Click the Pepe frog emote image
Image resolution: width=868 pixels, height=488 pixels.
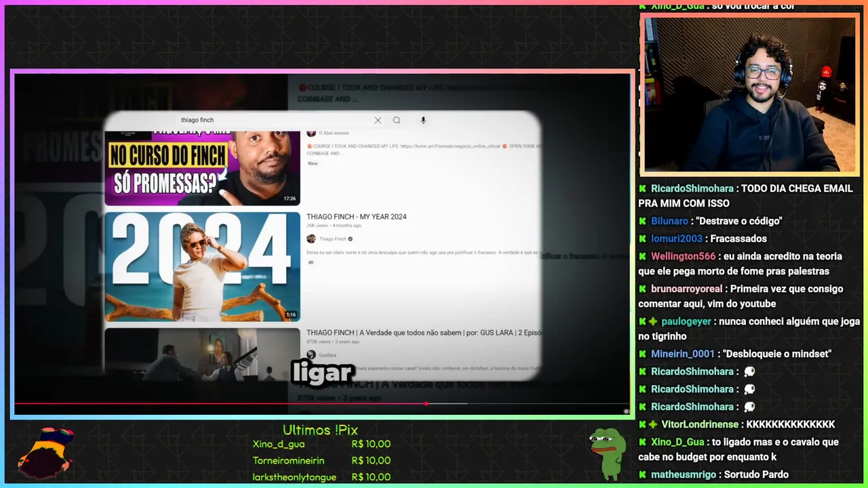(608, 453)
